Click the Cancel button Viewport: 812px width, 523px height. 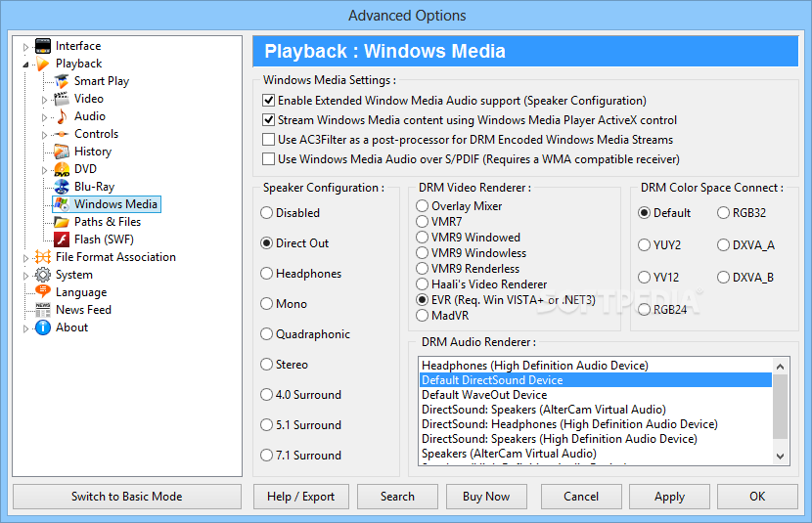[x=581, y=497]
